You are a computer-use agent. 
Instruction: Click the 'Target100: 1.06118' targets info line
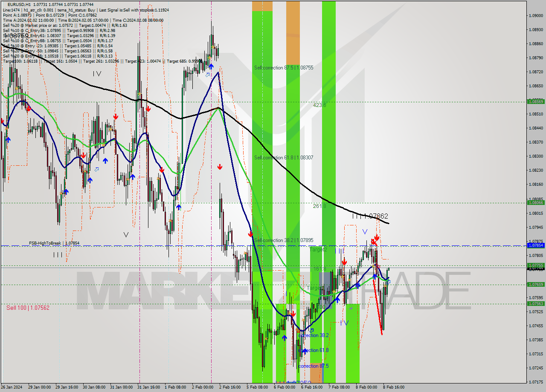[102, 61]
